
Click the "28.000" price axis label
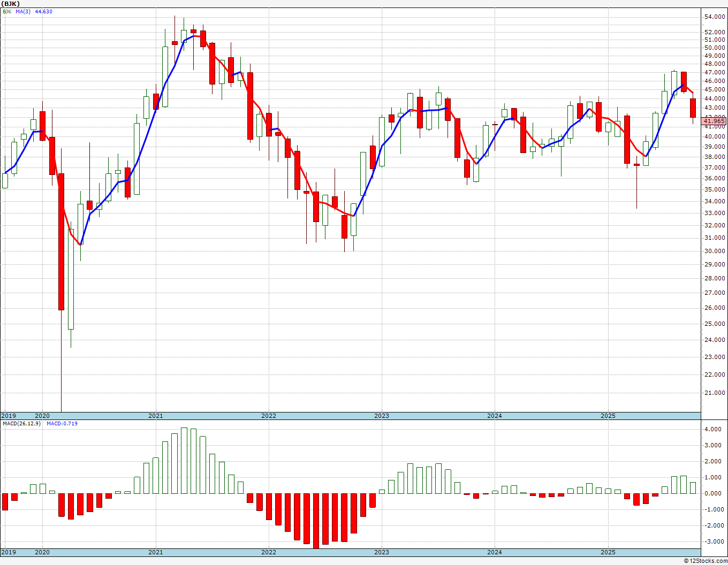pos(715,278)
